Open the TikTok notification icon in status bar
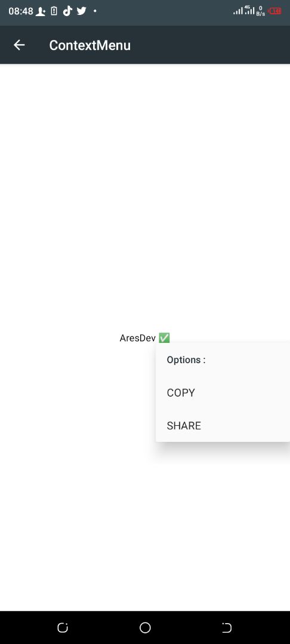The width and height of the screenshot is (290, 644). [x=67, y=11]
